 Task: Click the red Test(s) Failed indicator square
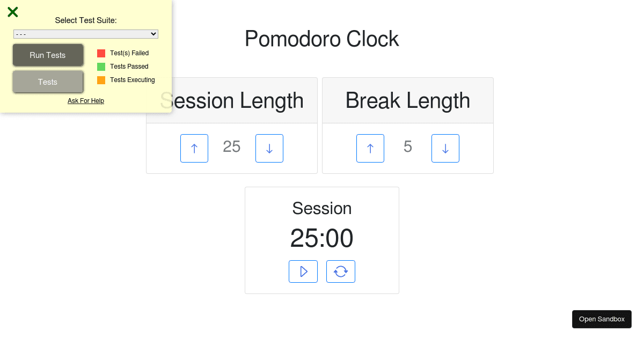coord(100,53)
